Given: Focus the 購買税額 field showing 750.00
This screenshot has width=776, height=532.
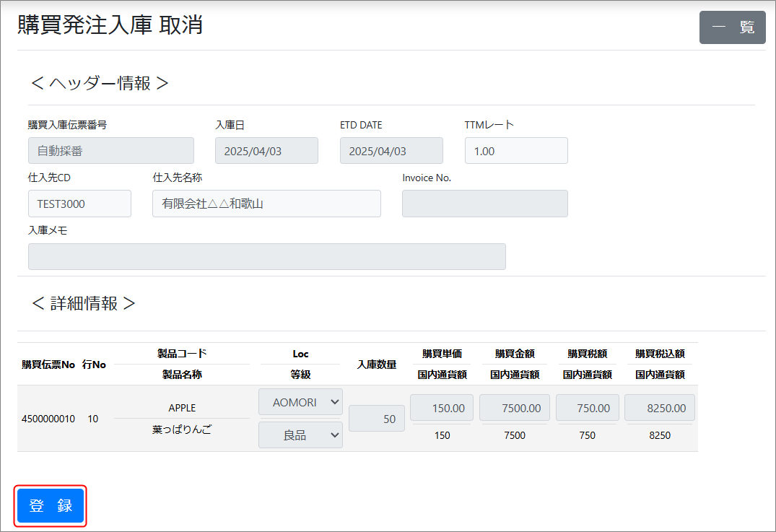Looking at the screenshot, I should click(x=587, y=408).
